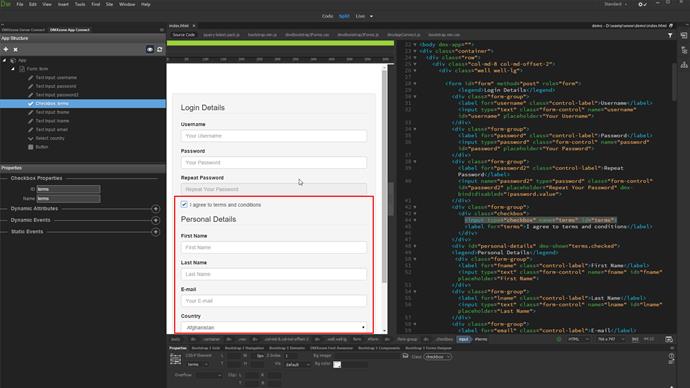Open the Site menu

[x=109, y=4]
